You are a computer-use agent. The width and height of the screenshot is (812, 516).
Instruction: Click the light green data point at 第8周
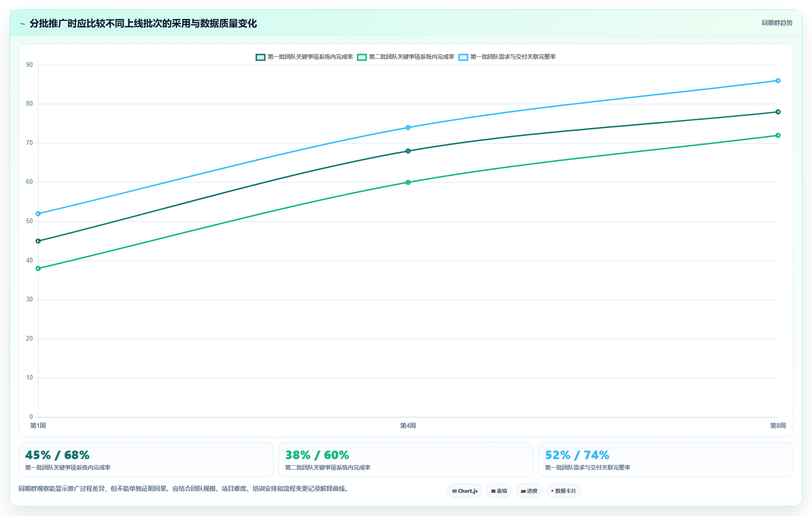tap(778, 136)
